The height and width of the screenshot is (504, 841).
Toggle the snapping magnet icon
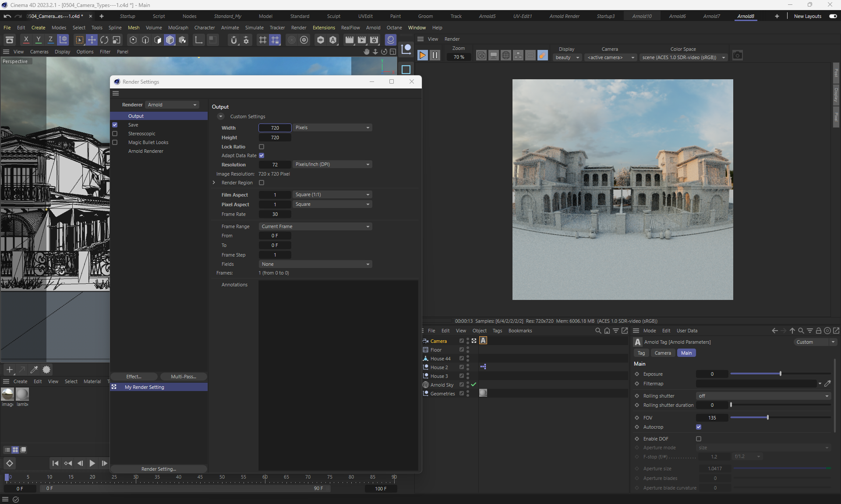point(233,40)
